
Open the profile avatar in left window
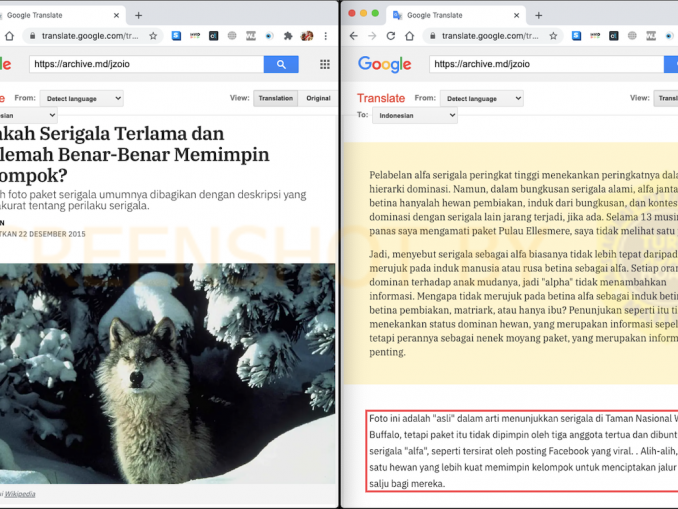307,36
